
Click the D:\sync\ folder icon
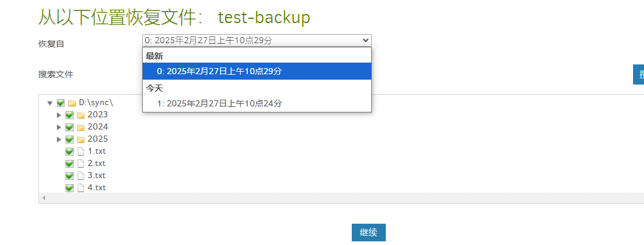click(72, 103)
